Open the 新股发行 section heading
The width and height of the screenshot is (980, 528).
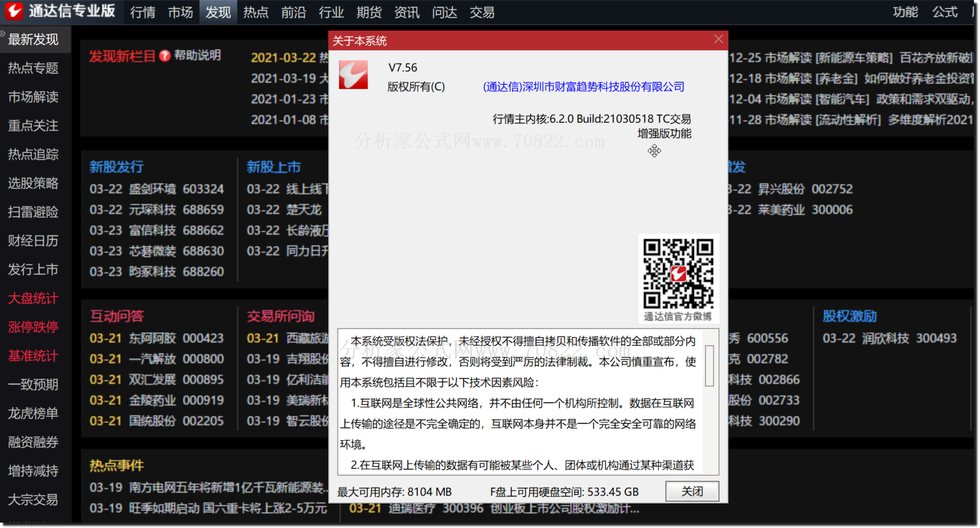tap(116, 167)
